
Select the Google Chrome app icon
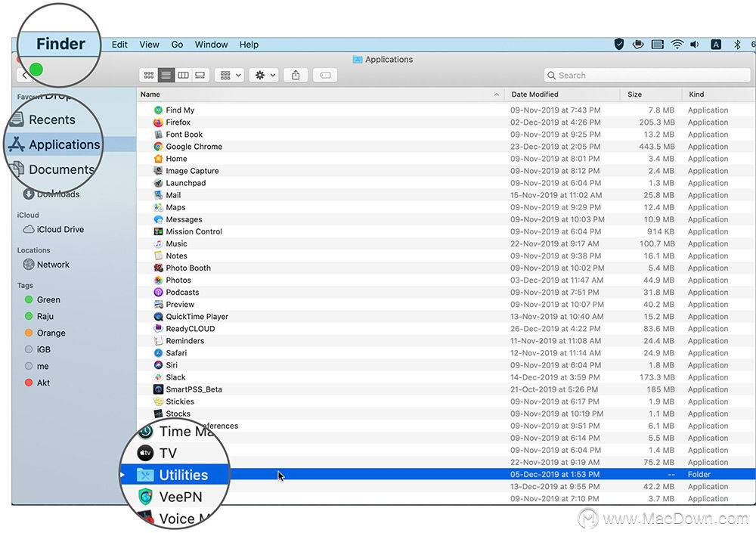pyautogui.click(x=158, y=146)
